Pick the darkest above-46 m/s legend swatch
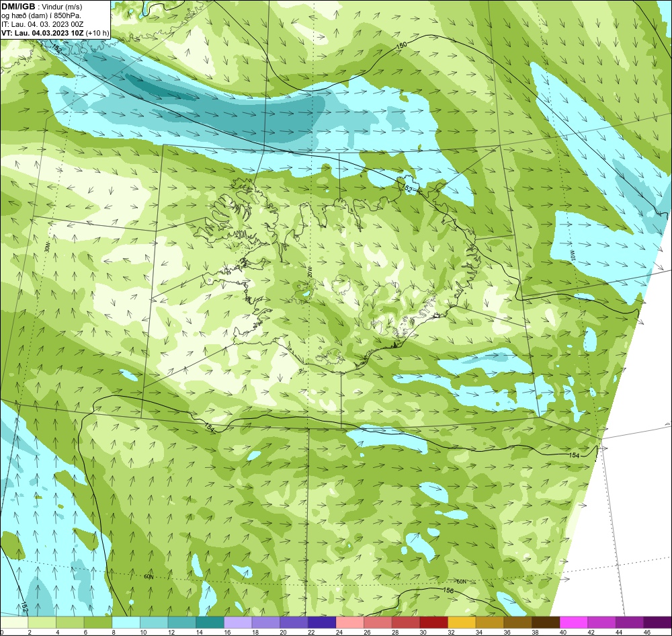This screenshot has height=636, width=672. click(658, 623)
